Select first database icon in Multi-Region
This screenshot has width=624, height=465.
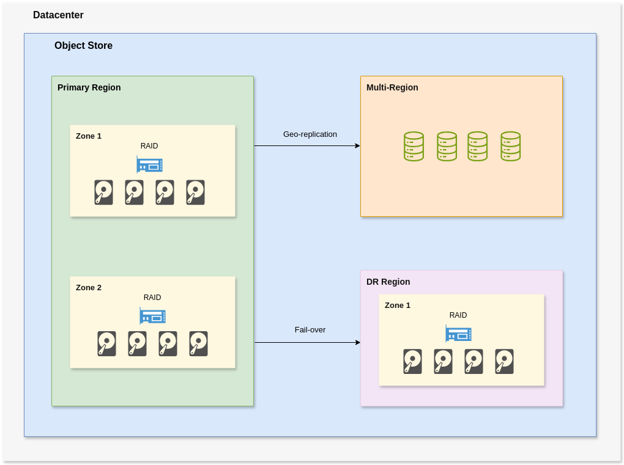tap(414, 147)
